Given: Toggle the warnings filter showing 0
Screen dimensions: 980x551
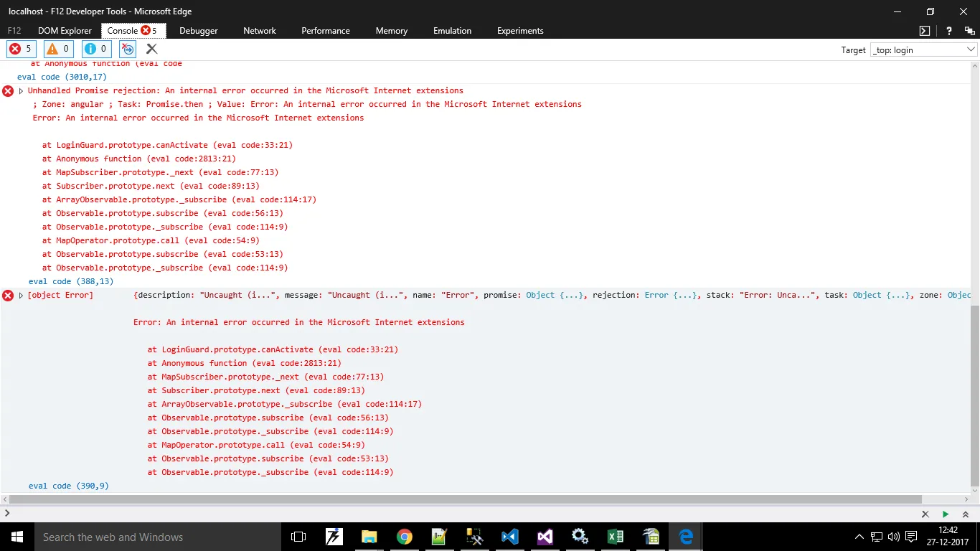Looking at the screenshot, I should click(59, 49).
